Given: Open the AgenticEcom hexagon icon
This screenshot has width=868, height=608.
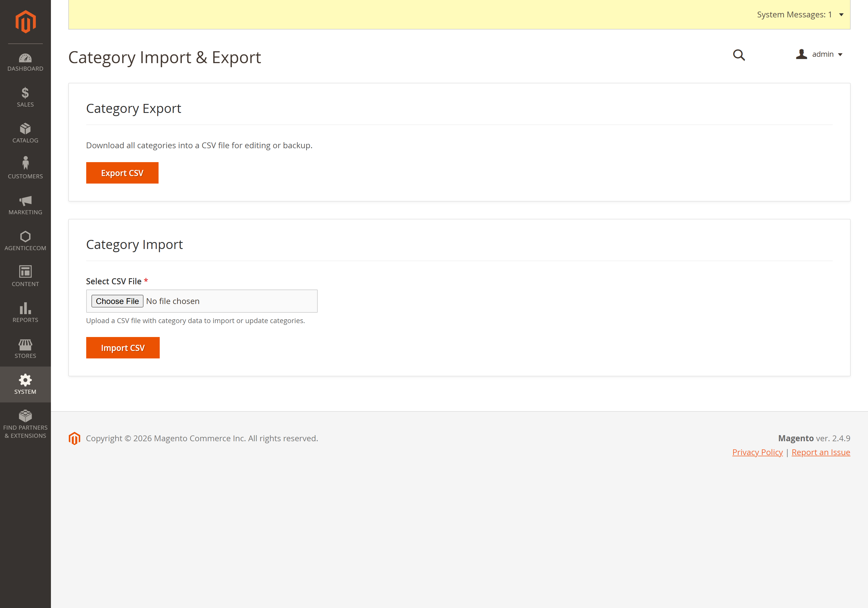Looking at the screenshot, I should pos(25,237).
